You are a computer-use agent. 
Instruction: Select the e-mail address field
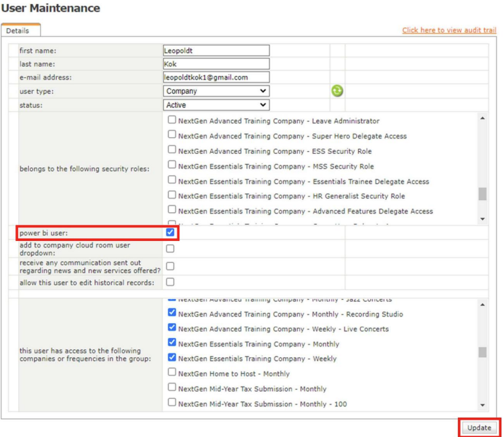pyautogui.click(x=216, y=78)
